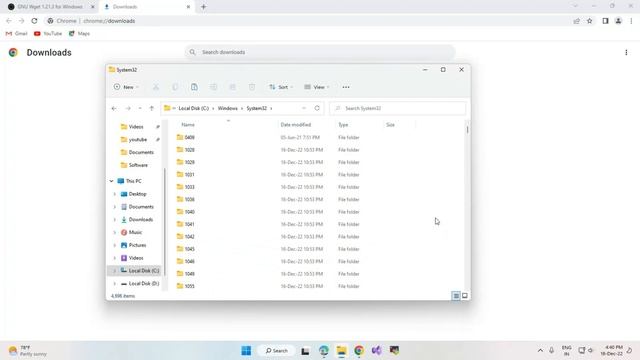Open the Chrome profile avatar icon
The height and width of the screenshot is (360, 640).
[x=618, y=21]
